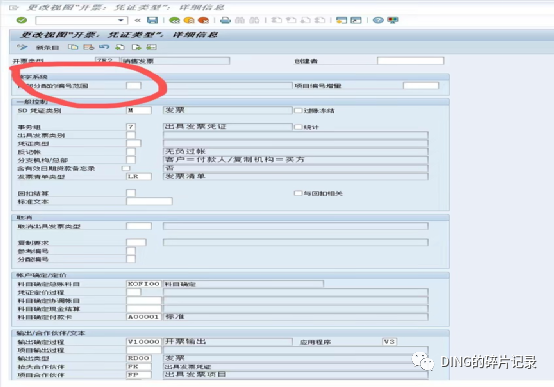
Task: Click the Print icon in the toolbar
Action: coord(225,20)
